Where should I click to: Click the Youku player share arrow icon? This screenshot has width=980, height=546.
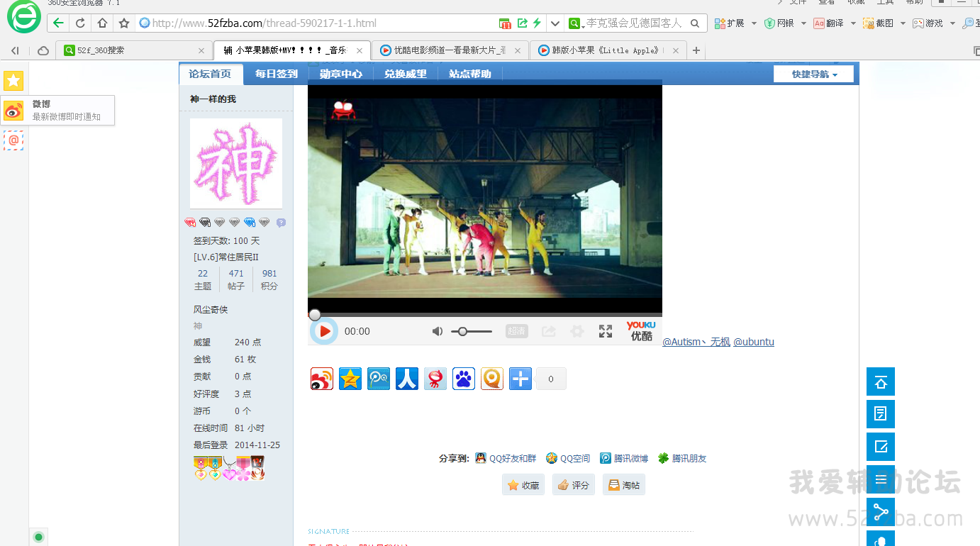pos(548,331)
